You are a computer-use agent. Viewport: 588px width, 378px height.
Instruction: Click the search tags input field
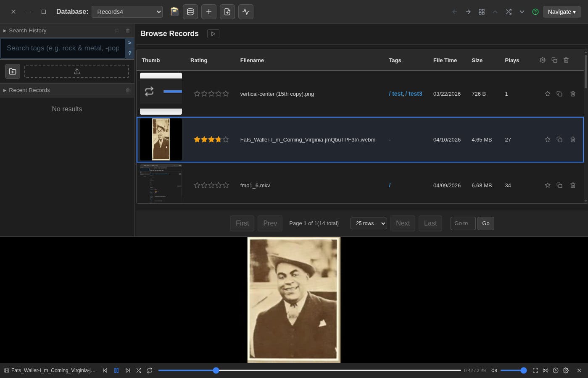(63, 48)
